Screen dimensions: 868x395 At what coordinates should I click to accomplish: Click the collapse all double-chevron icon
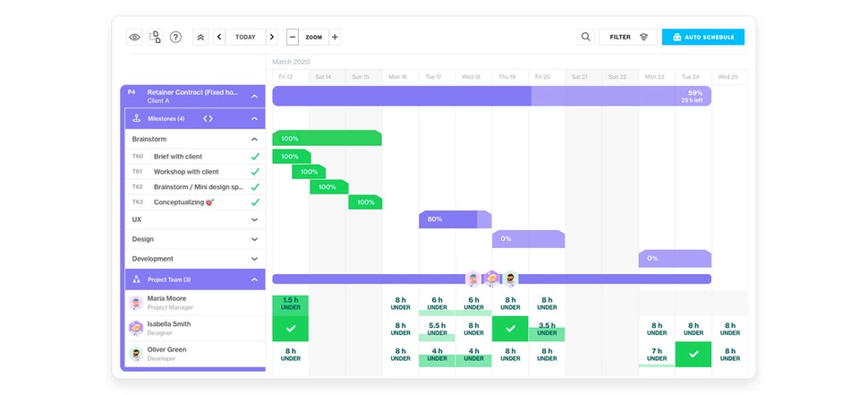click(200, 37)
